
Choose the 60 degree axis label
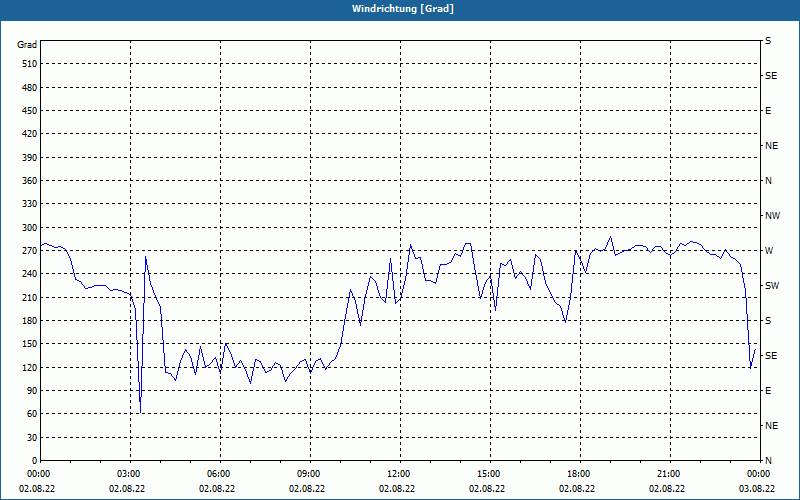coord(32,414)
